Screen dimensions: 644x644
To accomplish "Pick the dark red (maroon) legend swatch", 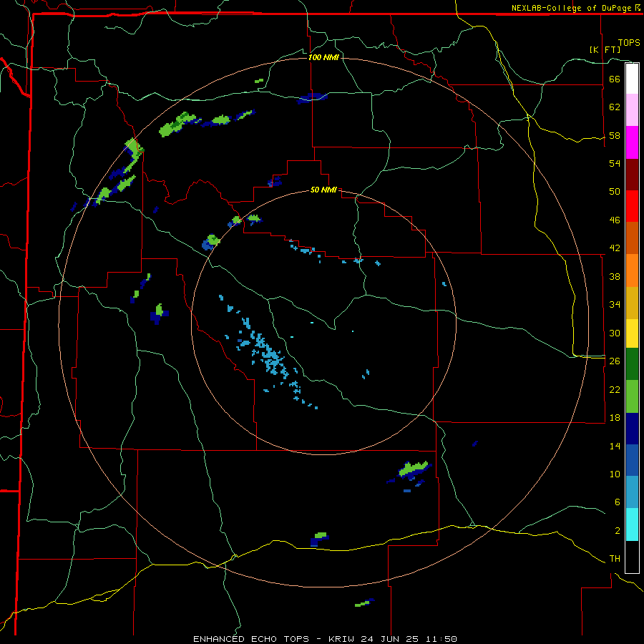I will click(x=632, y=175).
